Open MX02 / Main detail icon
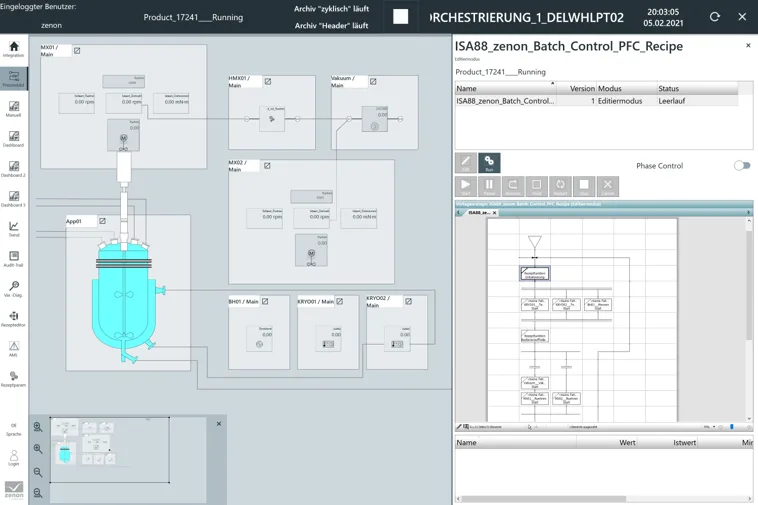The image size is (758, 505). 267,166
